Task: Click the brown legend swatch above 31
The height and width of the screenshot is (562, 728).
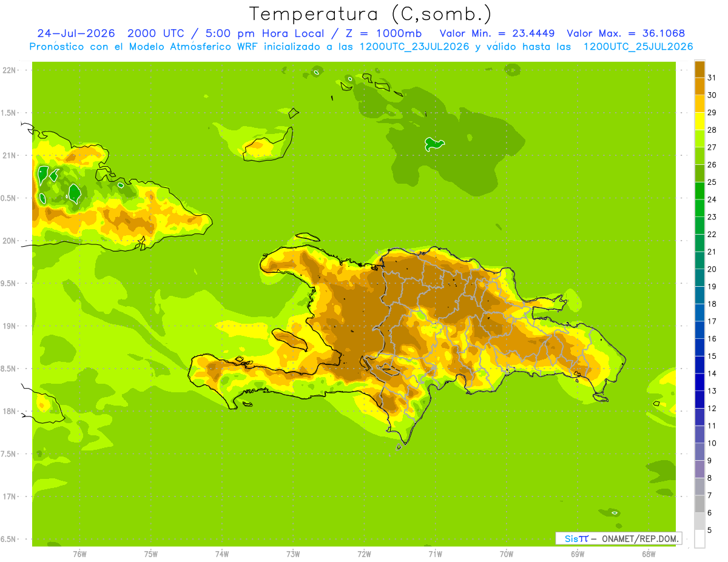Action: (699, 69)
